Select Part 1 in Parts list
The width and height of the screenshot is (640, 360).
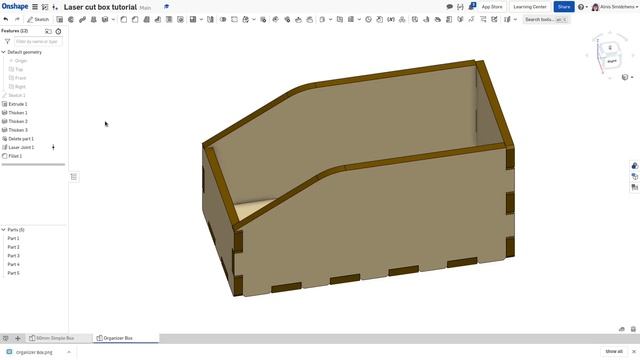13,238
